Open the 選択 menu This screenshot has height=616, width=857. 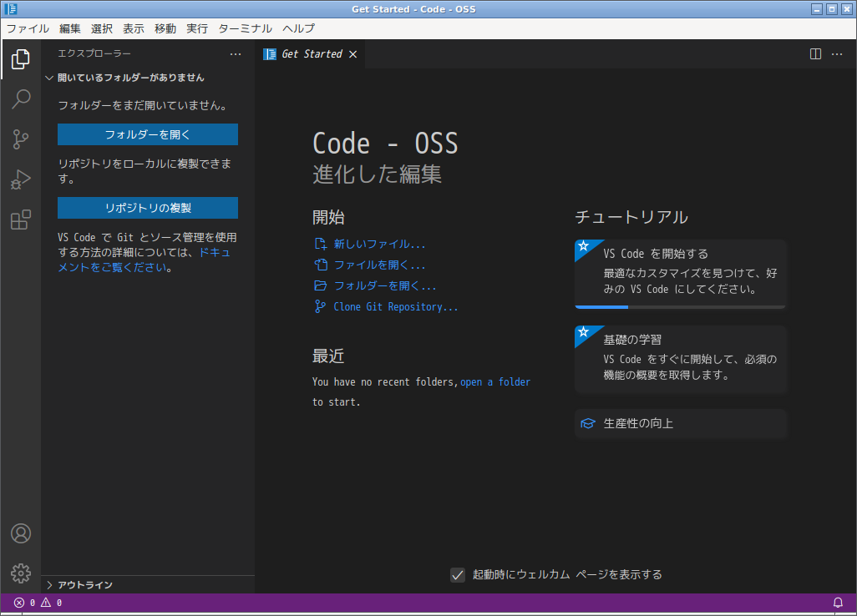102,29
